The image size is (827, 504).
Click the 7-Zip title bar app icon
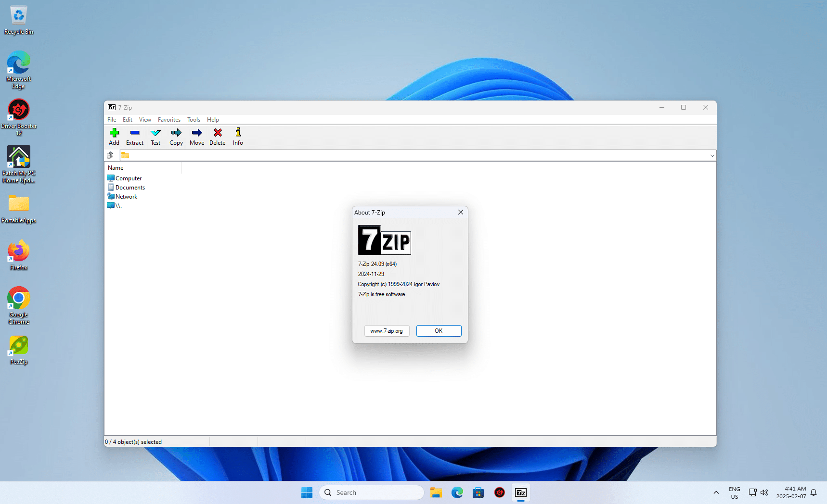[x=112, y=107]
